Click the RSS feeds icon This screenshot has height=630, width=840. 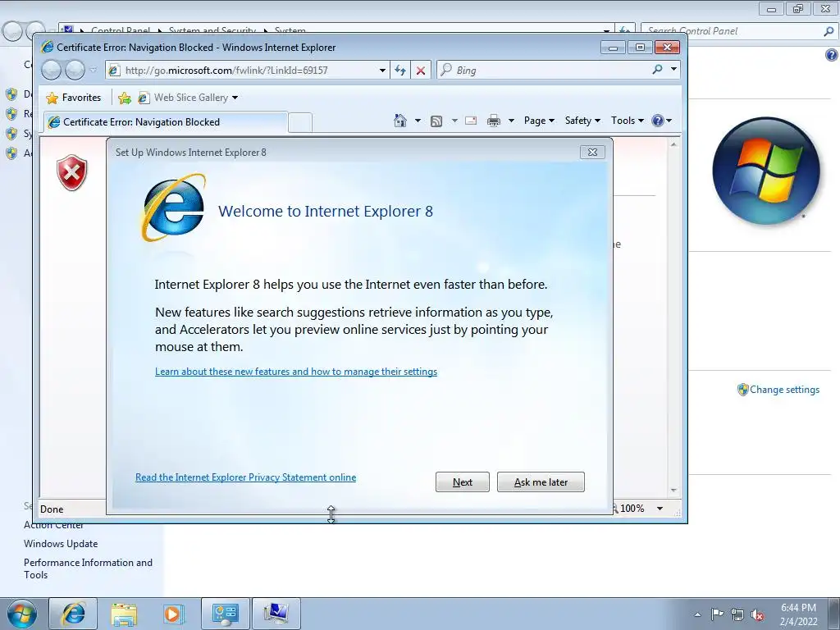click(x=436, y=121)
